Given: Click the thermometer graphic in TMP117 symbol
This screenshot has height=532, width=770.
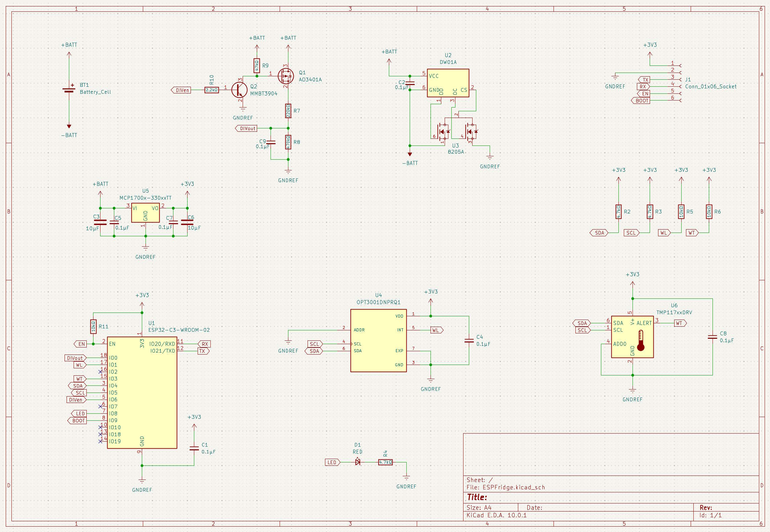Looking at the screenshot, I should [x=641, y=340].
